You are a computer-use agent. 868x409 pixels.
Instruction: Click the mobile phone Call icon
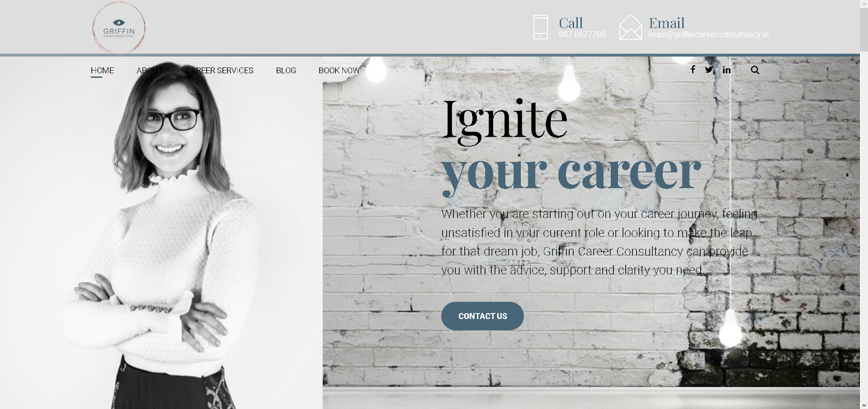tap(540, 27)
